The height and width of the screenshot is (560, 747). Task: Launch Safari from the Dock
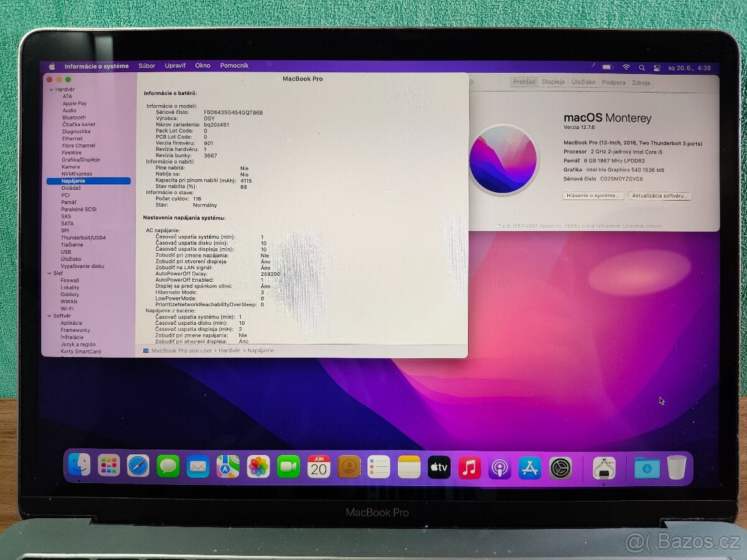(138, 465)
